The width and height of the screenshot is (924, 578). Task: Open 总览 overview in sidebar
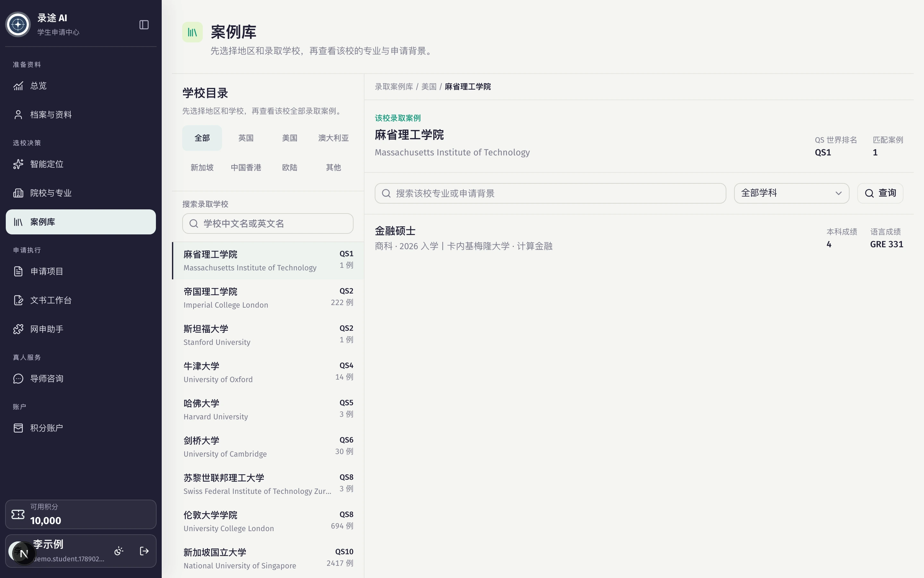tap(81, 86)
